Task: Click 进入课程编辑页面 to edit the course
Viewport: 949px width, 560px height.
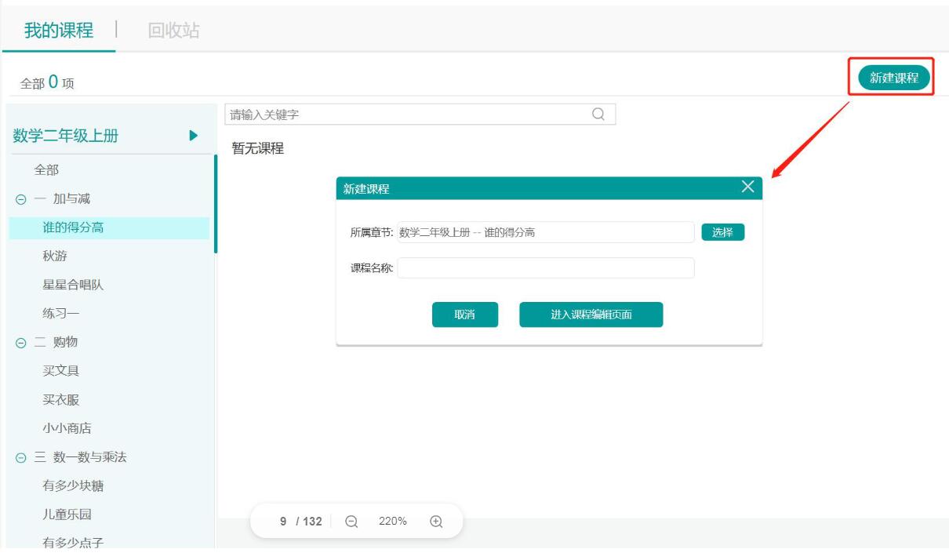Action: pyautogui.click(x=590, y=315)
